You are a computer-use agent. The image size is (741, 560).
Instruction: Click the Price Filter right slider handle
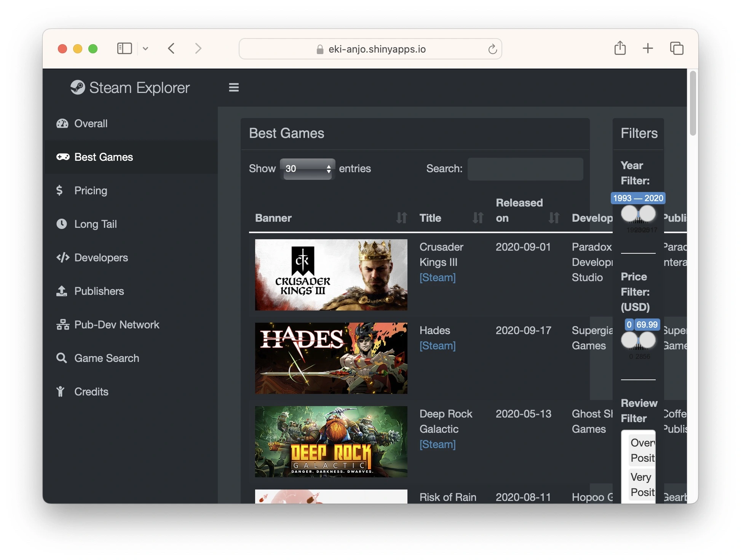(x=647, y=340)
